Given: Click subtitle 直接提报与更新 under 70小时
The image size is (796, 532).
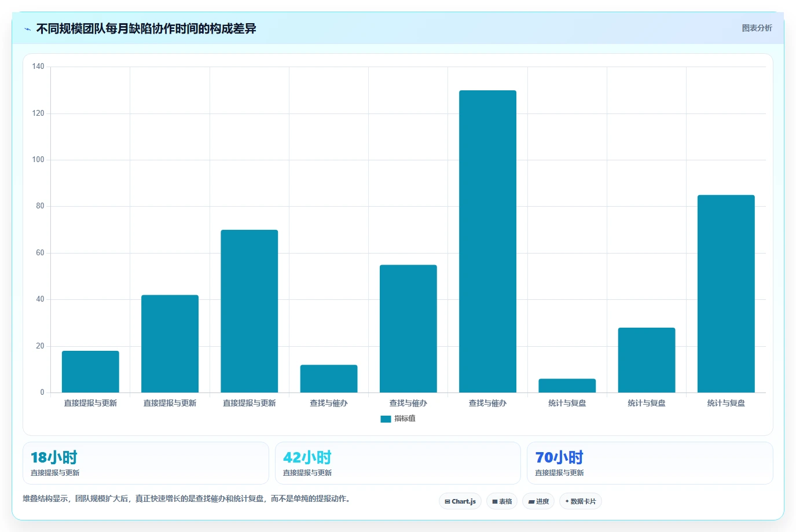Looking at the screenshot, I should tap(559, 473).
